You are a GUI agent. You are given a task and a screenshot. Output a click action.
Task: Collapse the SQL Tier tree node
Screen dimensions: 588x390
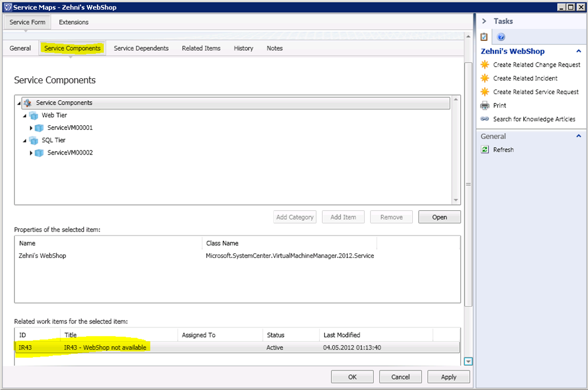[25, 141]
